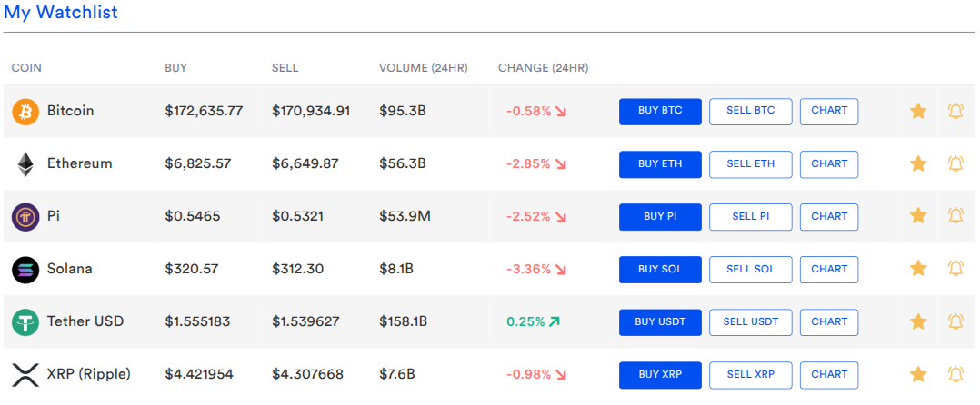Click the SELL BTC button
This screenshot has width=980, height=405.
pyautogui.click(x=751, y=112)
